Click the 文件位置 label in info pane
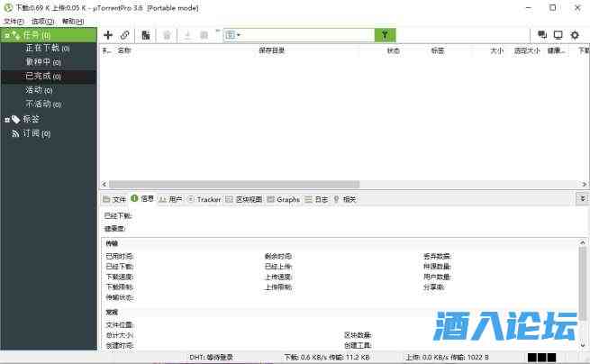 pos(119,325)
